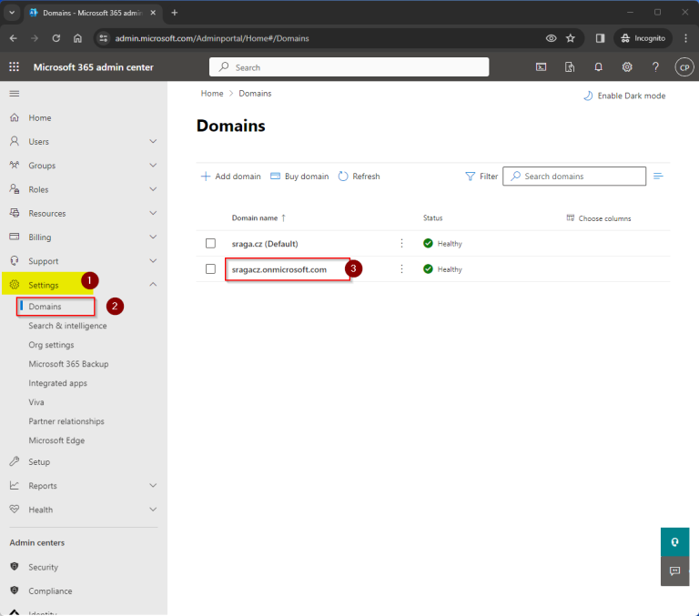This screenshot has height=616, width=699.
Task: Open Partner relationships
Action: 66,421
